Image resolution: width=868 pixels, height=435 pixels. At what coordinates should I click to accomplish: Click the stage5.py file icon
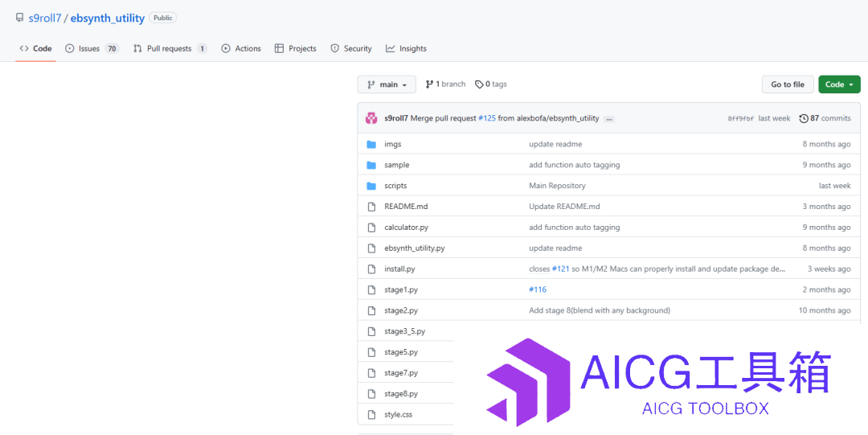point(371,352)
